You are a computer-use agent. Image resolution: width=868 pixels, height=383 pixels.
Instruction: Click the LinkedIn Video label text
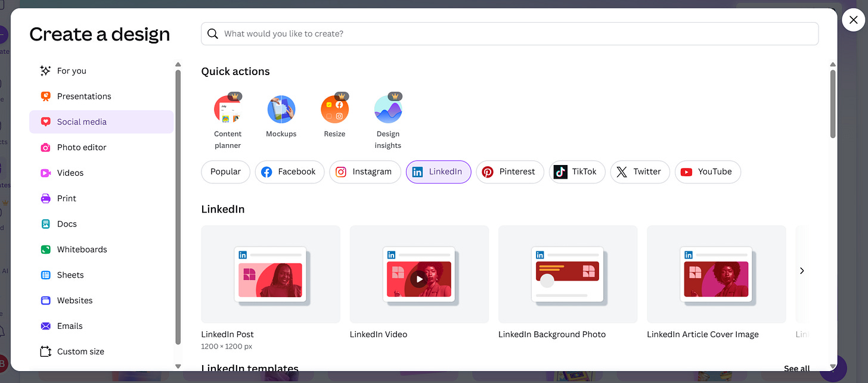pyautogui.click(x=379, y=335)
